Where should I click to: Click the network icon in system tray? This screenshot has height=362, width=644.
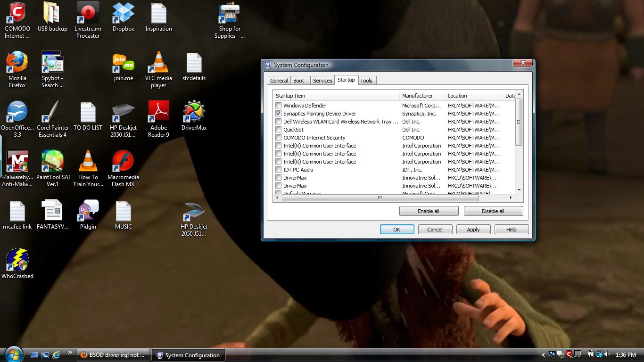[599, 354]
